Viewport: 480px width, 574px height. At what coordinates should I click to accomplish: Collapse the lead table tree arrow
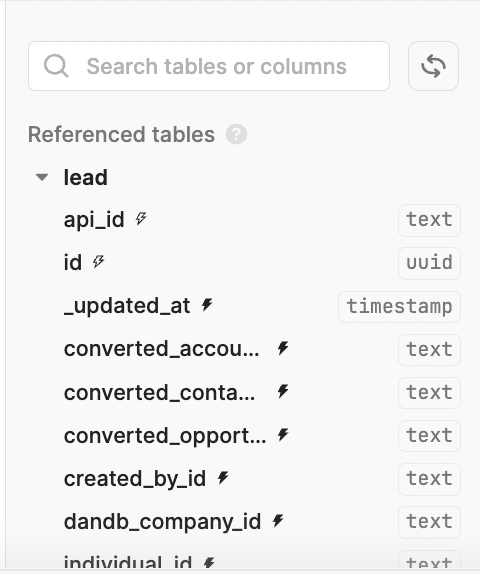[x=42, y=178]
